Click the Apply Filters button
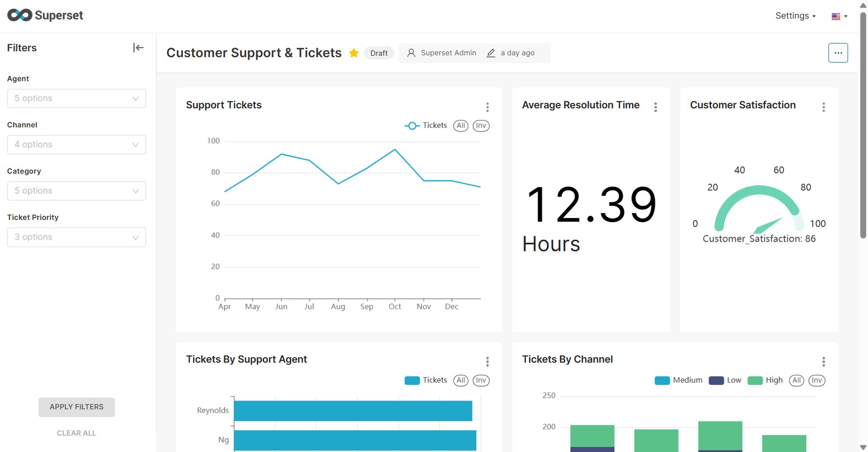Viewport: 868px width, 452px height. coord(76,407)
